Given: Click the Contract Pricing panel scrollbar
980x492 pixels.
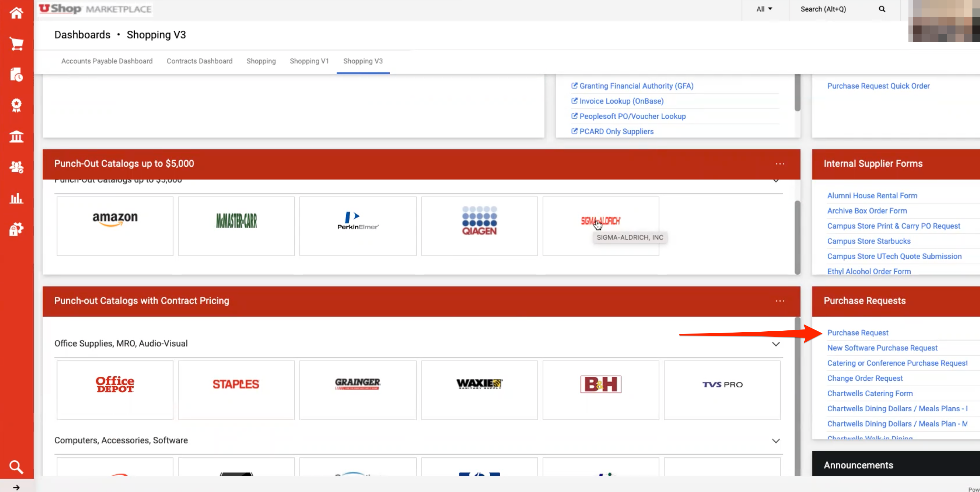Looking at the screenshot, I should pos(797,396).
